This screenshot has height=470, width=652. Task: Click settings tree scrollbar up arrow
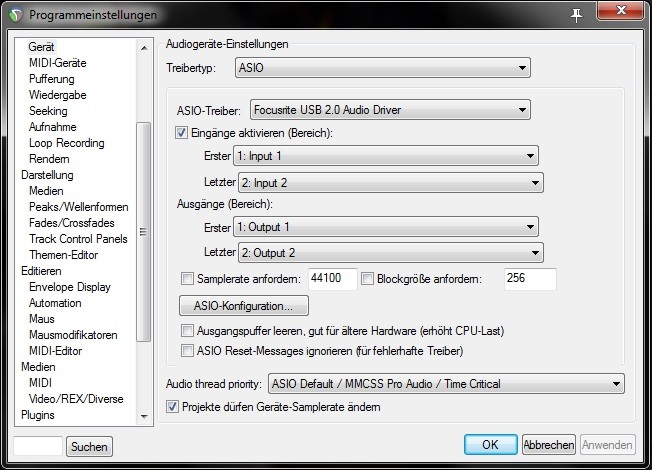pos(144,48)
